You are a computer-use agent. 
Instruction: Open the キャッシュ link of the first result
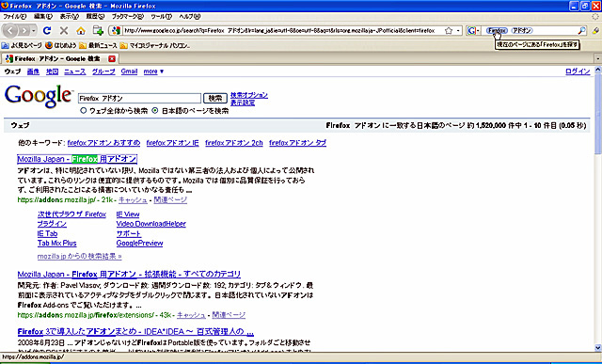(133, 199)
